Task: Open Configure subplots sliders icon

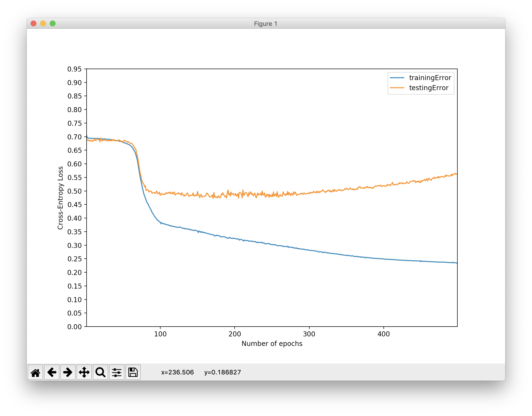Action: [x=116, y=372]
